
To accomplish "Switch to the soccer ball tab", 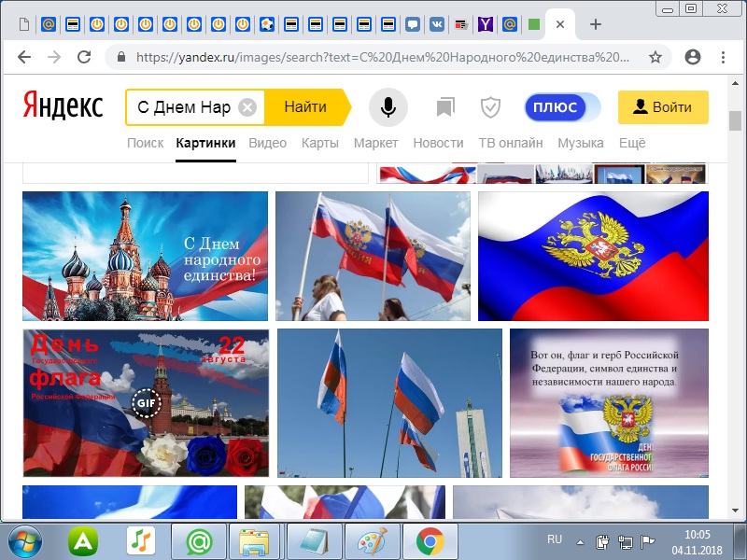I will tap(267, 24).
